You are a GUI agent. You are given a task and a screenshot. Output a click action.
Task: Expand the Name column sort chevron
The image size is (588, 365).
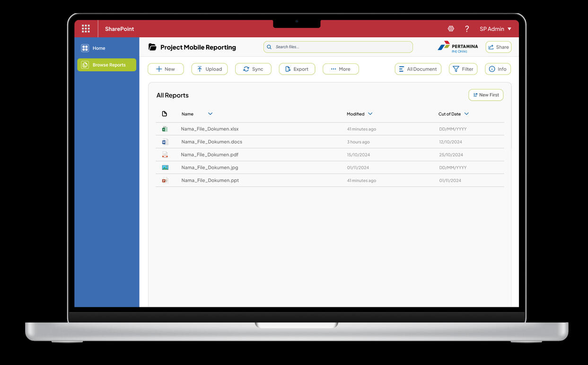tap(210, 114)
